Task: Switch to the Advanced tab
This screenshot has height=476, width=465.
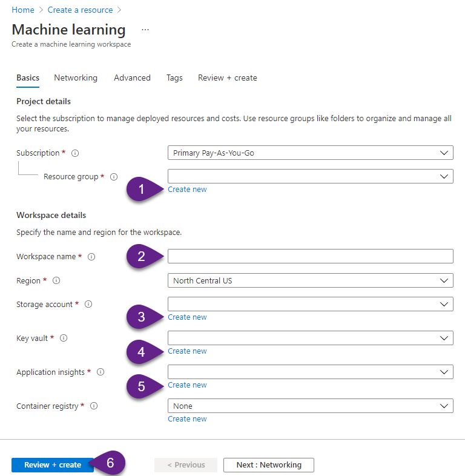Action: coord(132,78)
